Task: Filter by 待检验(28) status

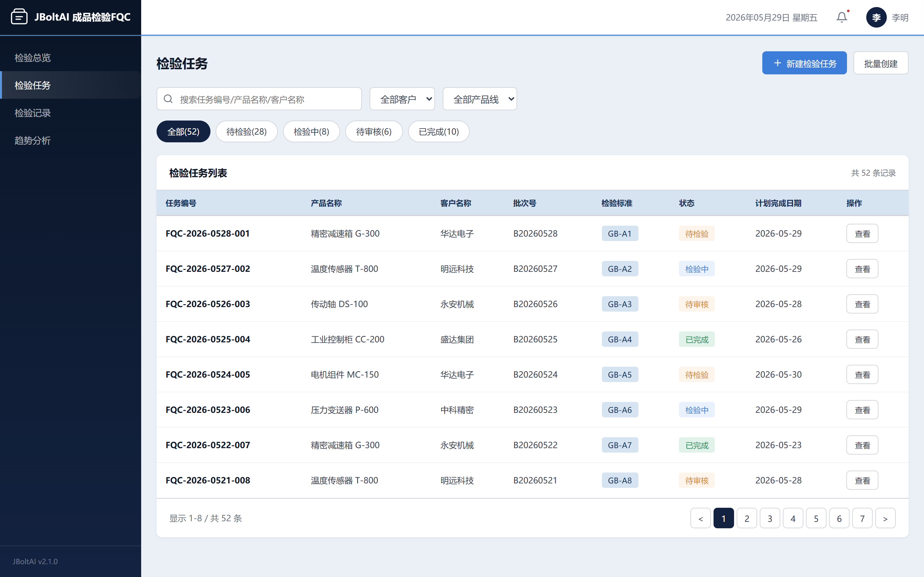Action: tap(246, 132)
